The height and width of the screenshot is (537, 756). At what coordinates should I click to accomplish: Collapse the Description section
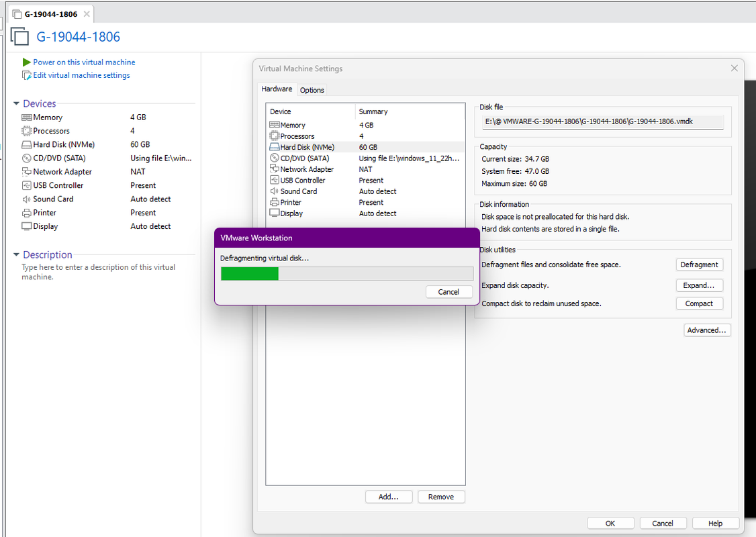[16, 254]
